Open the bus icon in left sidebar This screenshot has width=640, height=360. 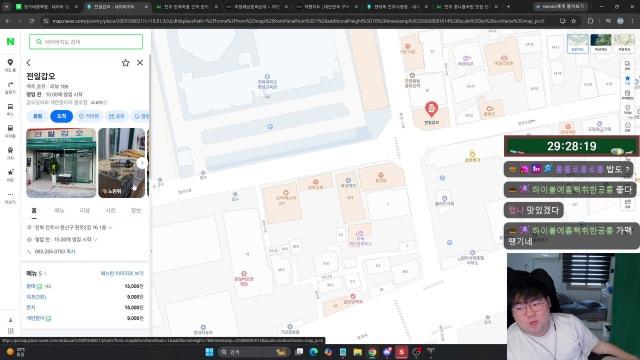pyautogui.click(x=10, y=109)
